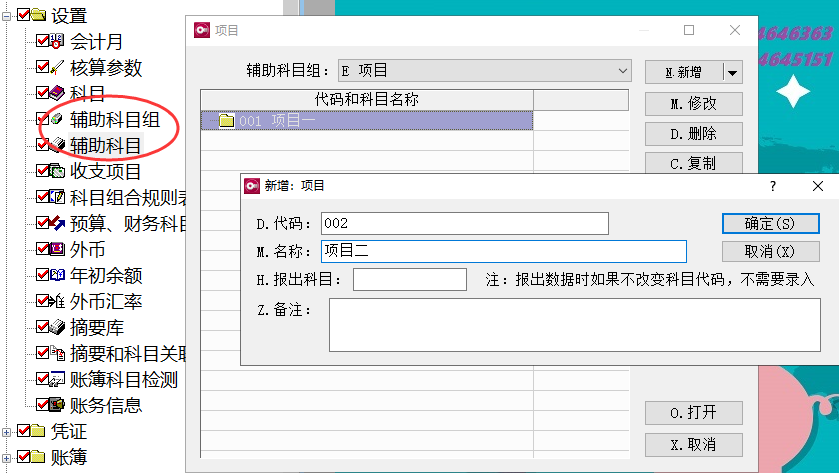Open 外币汇率 tree item
This screenshot has height=473, width=839.
coord(106,301)
